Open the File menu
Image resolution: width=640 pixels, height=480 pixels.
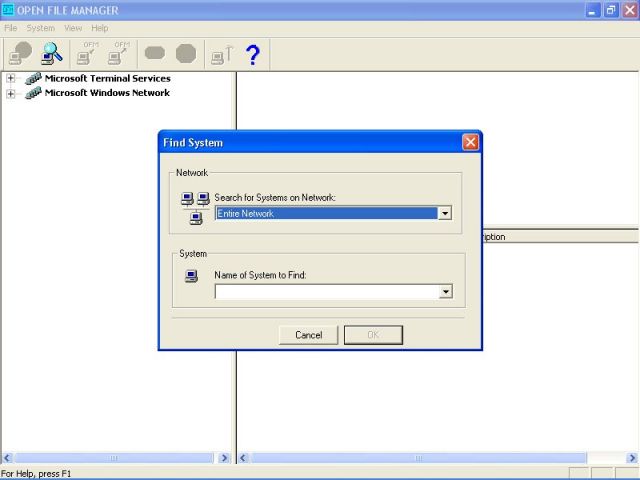[x=11, y=28]
